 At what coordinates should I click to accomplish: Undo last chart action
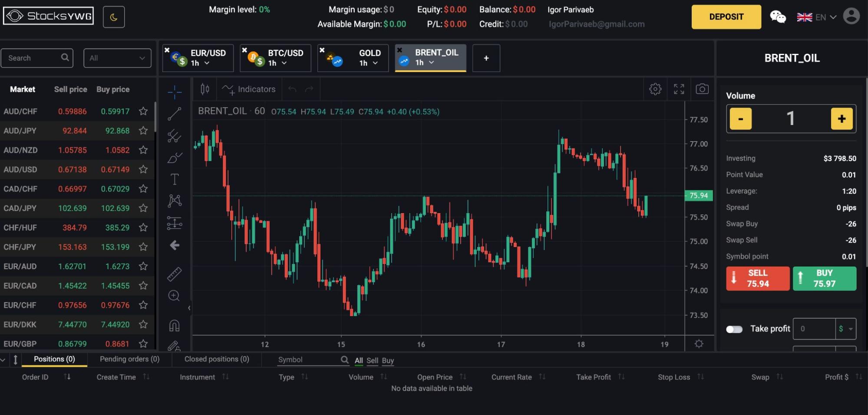coord(292,89)
